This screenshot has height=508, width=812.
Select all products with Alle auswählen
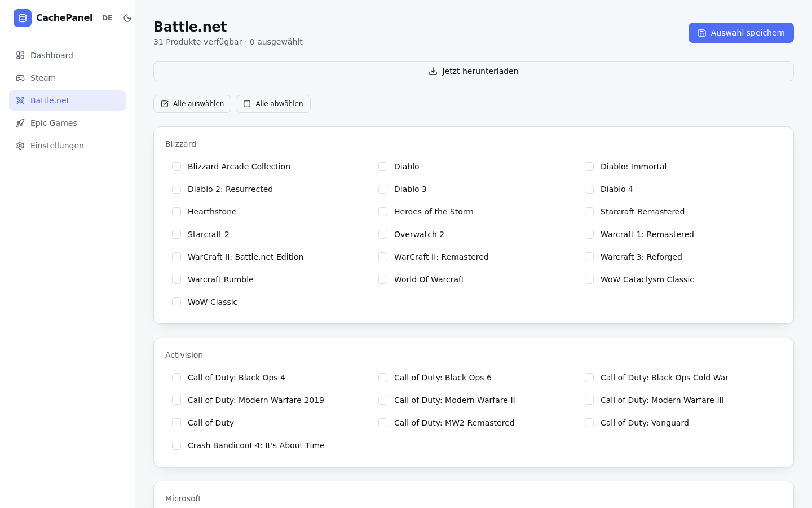point(192,104)
